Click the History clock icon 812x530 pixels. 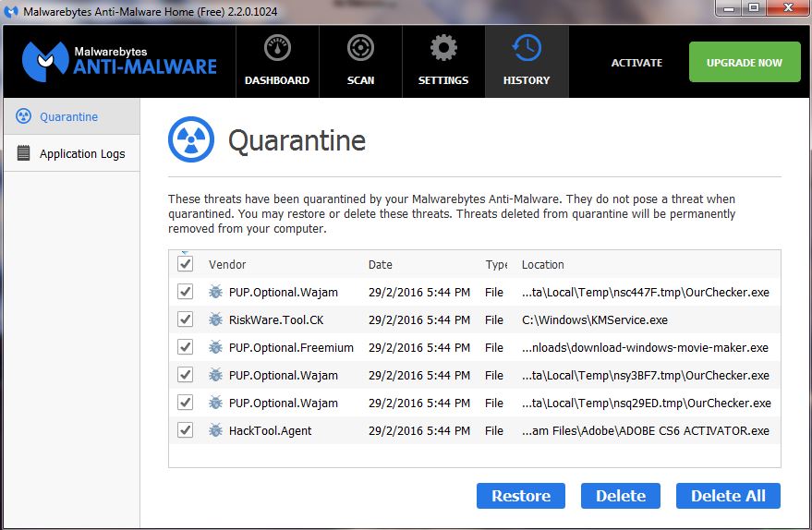tap(527, 48)
